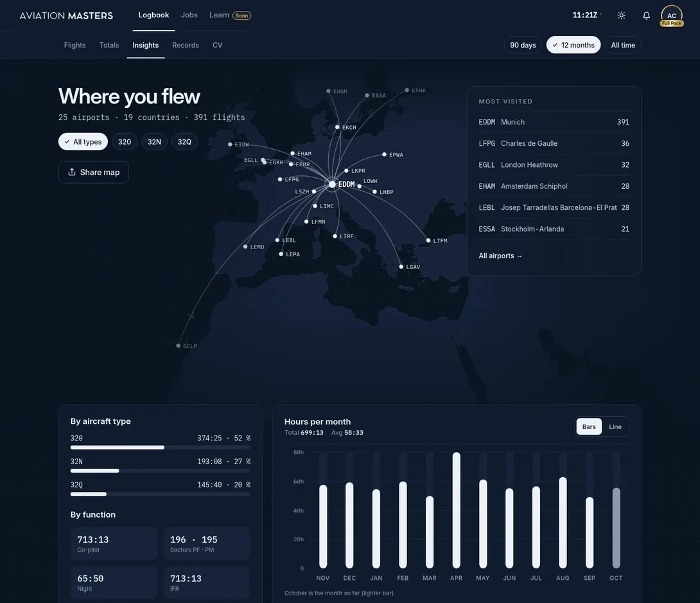Click the 713:13 IFR card
The image size is (700, 603).
tap(207, 582)
